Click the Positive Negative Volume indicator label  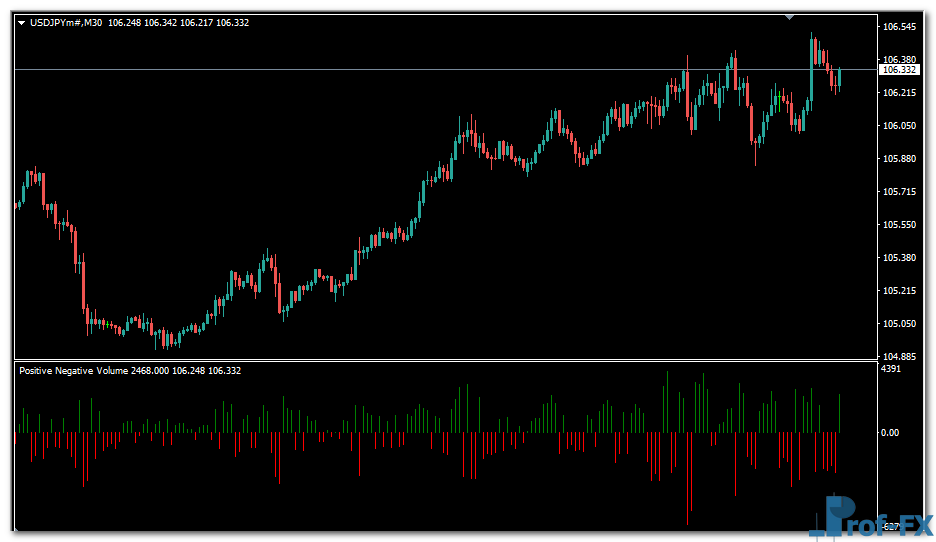coord(73,370)
